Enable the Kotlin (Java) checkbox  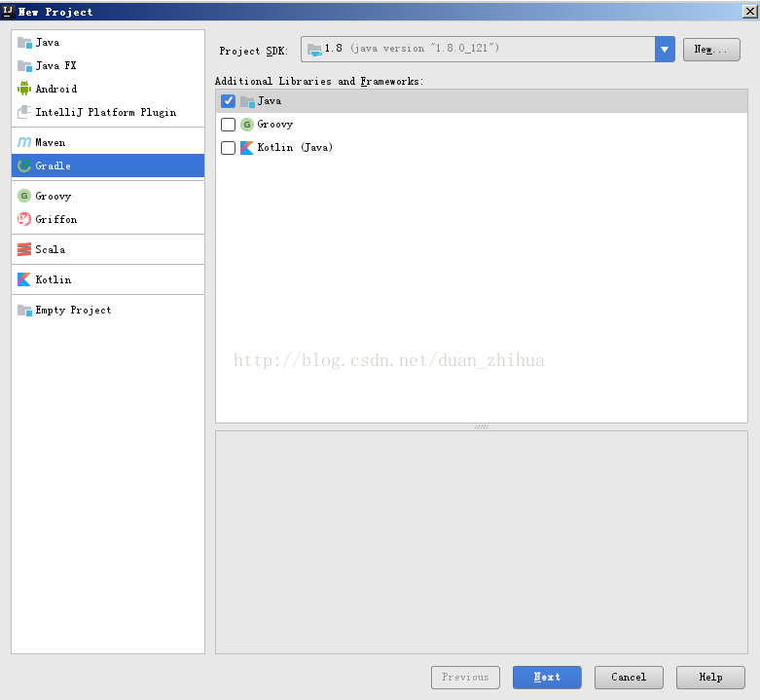pyautogui.click(x=228, y=148)
